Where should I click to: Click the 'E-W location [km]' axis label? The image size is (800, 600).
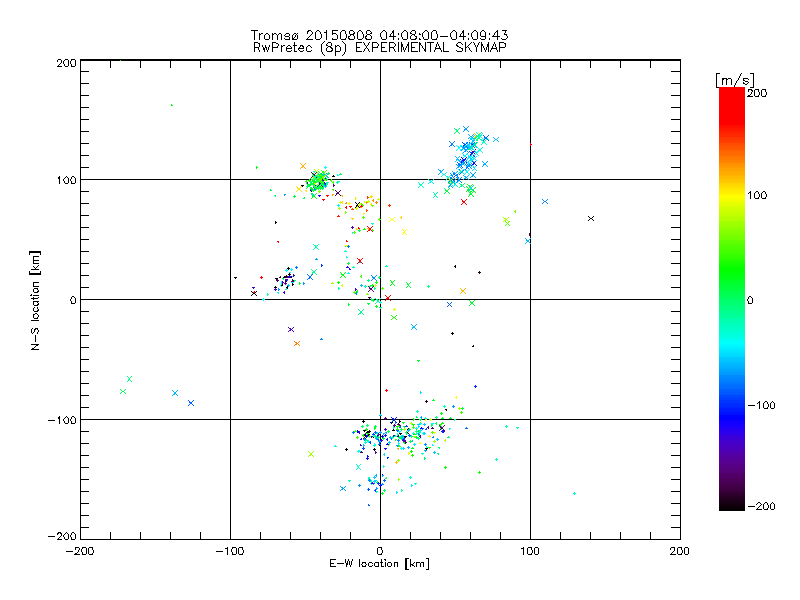[x=380, y=563]
